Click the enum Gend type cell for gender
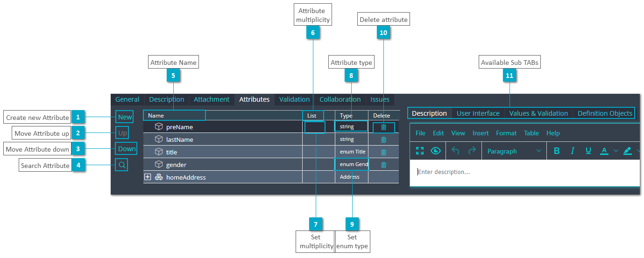Image resolution: width=644 pixels, height=258 pixels. pos(352,165)
